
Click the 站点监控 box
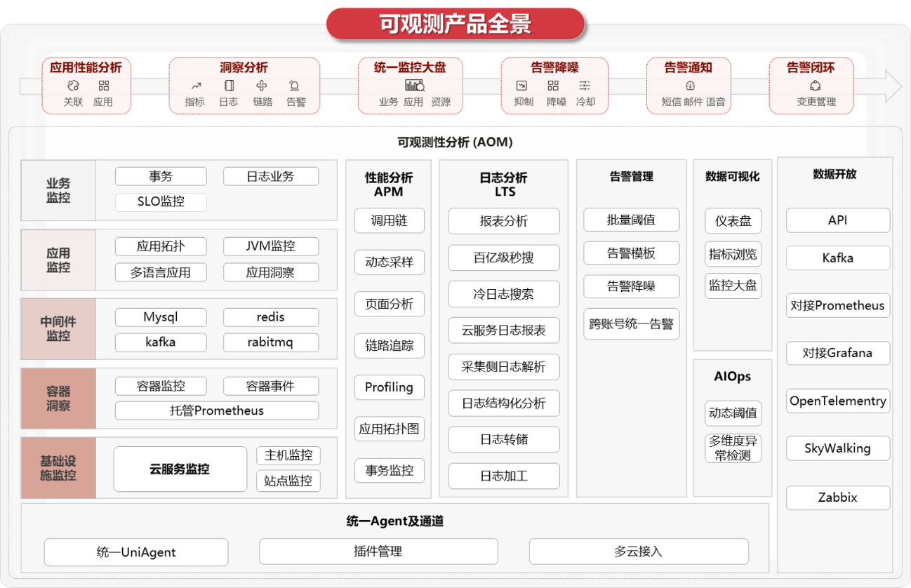coord(288,481)
